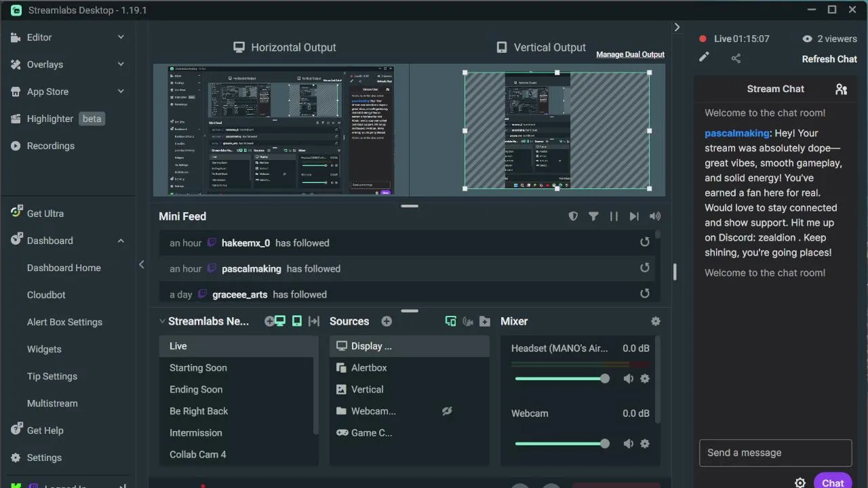The image size is (868, 488).
Task: Select the Starting Soon scene
Action: (x=237, y=367)
